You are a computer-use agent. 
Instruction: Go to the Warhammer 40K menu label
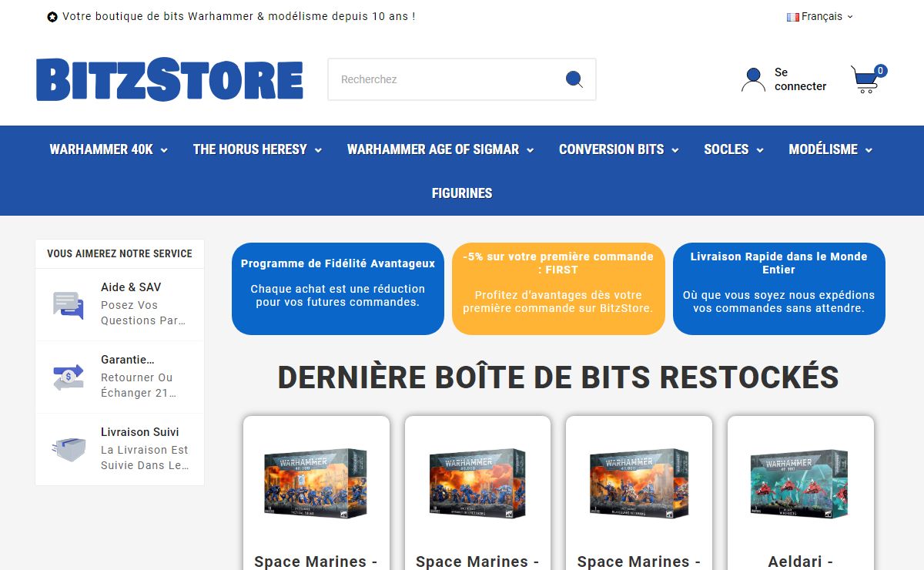pyautogui.click(x=102, y=149)
